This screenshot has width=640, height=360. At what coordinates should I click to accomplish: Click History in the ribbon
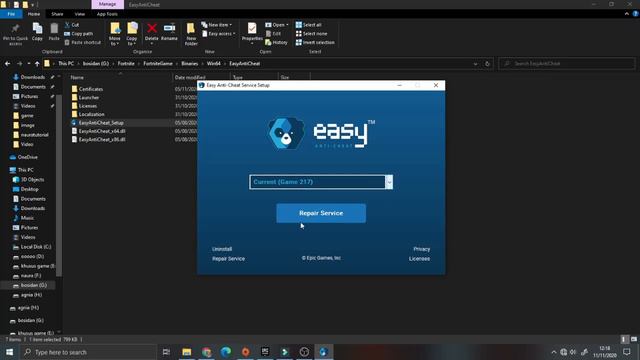[x=276, y=42]
